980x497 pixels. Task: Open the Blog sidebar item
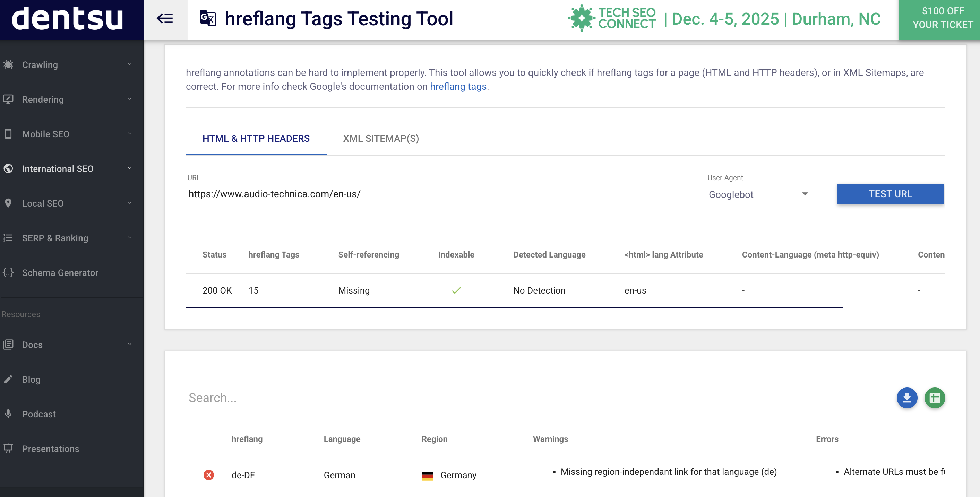click(31, 380)
